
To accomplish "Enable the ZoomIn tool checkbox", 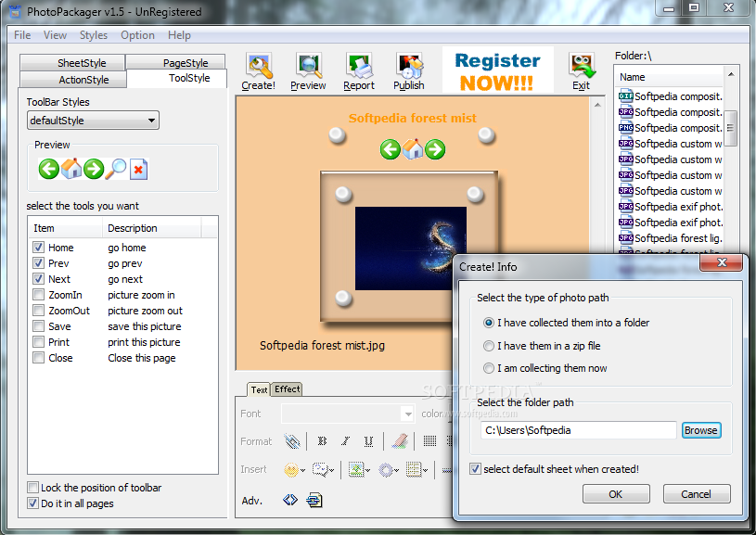I will tap(38, 295).
